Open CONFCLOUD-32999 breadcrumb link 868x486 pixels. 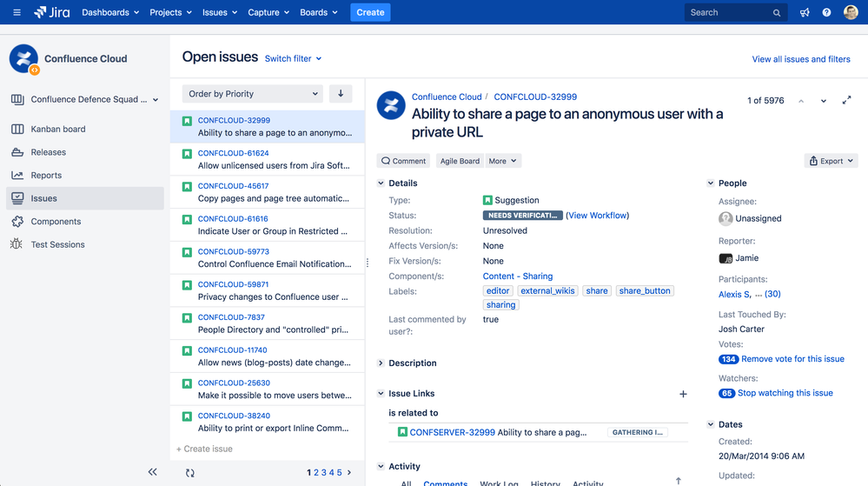click(535, 97)
